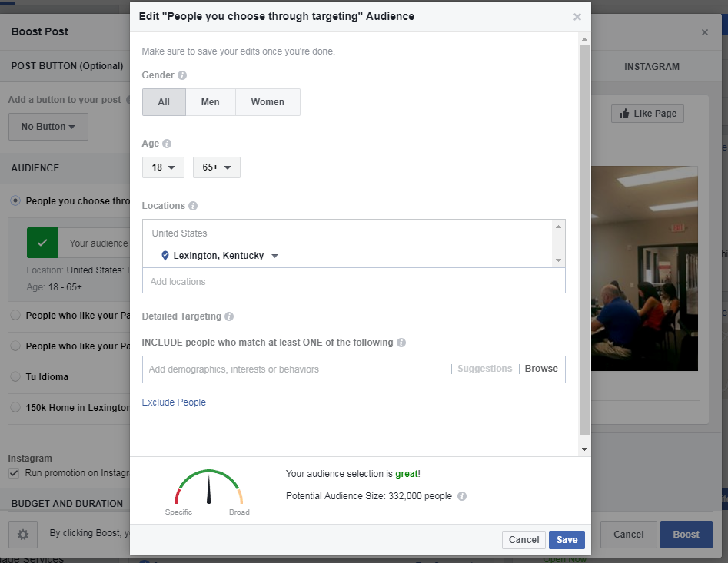Open the Age info tooltip icon
The image size is (728, 563).
click(167, 144)
